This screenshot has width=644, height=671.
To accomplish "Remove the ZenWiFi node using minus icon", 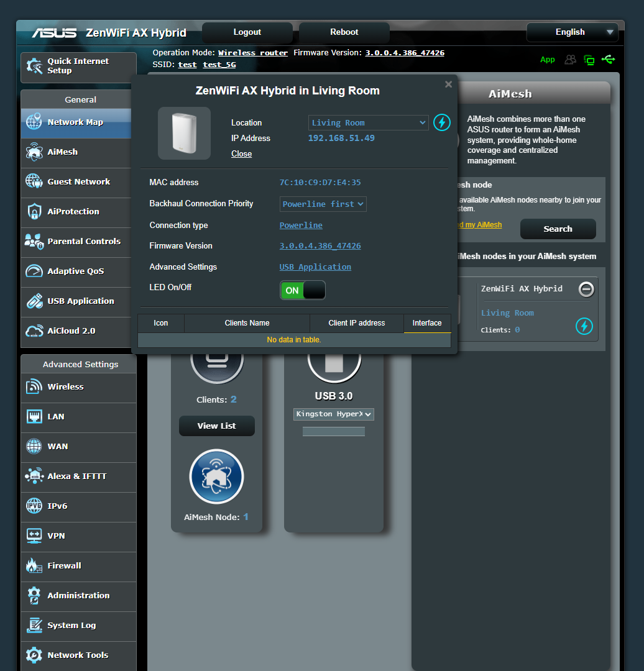I will [586, 289].
